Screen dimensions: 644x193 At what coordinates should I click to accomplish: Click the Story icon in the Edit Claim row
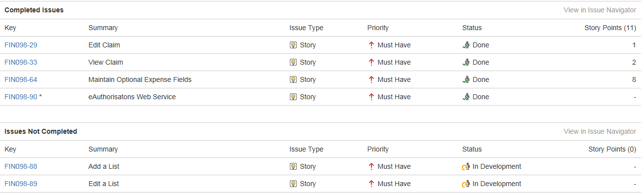click(x=293, y=45)
